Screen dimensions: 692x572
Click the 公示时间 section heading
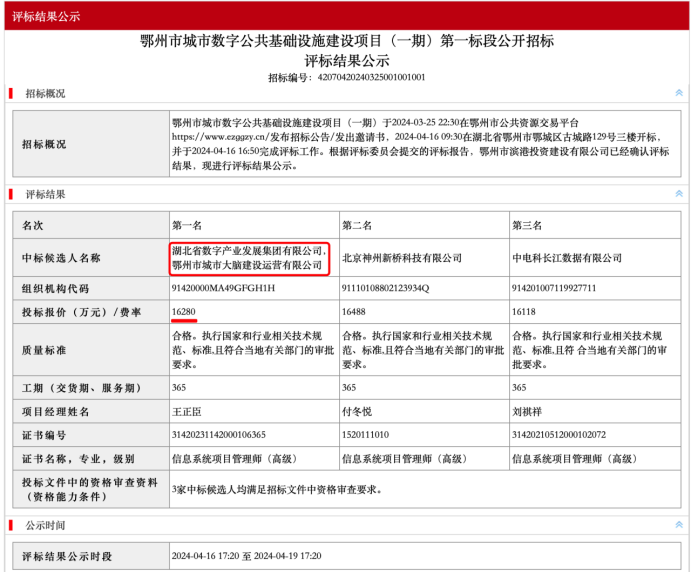(45, 525)
